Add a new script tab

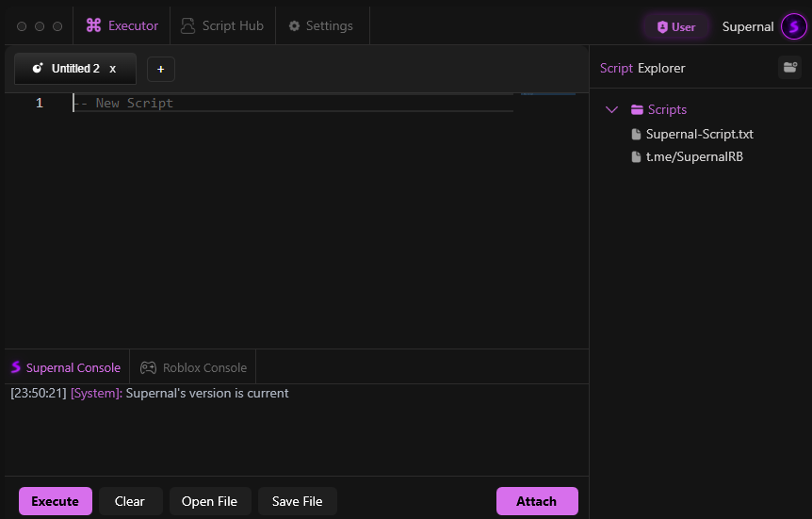click(161, 69)
